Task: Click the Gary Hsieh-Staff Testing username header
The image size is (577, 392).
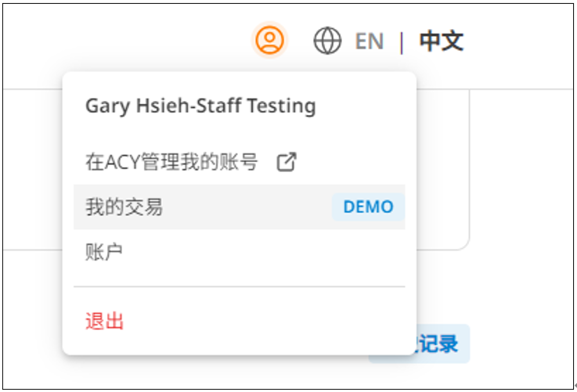Action: [x=200, y=106]
